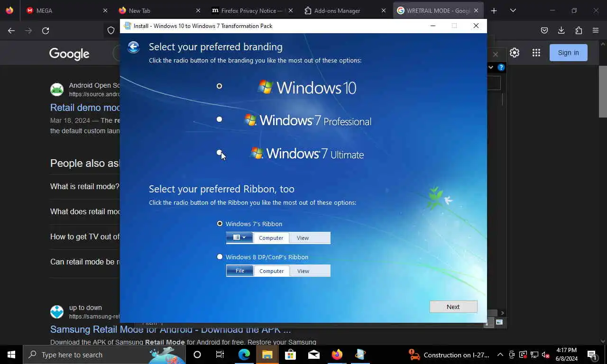
Task: Open the Windows Start menu
Action: tap(11, 355)
